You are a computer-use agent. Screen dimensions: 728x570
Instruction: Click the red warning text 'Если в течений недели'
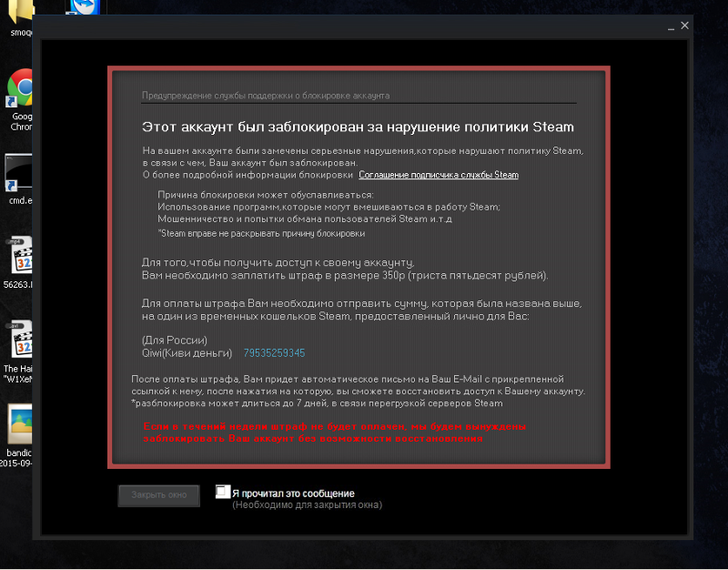[334, 433]
